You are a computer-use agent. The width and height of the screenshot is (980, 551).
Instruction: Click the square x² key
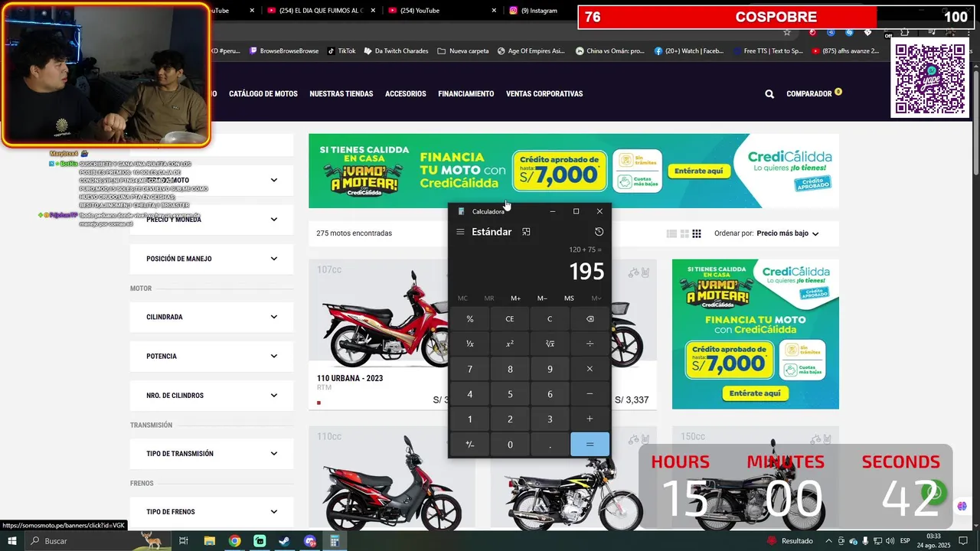click(510, 344)
